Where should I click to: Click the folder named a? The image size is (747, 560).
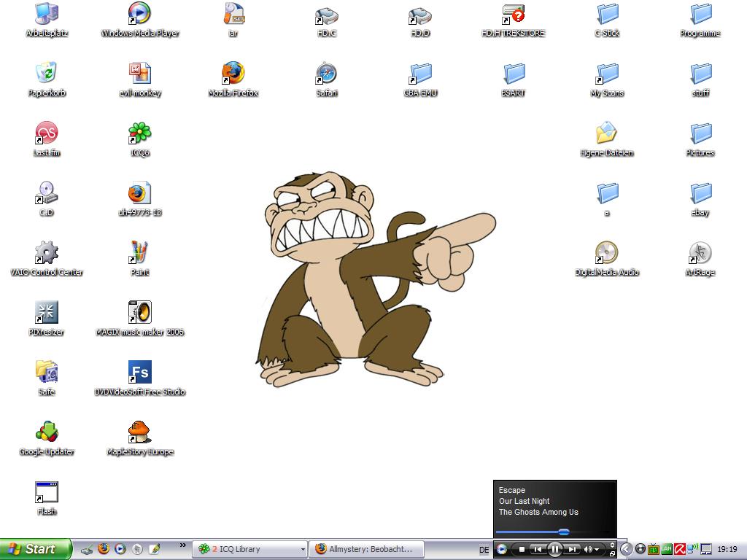[x=606, y=200]
